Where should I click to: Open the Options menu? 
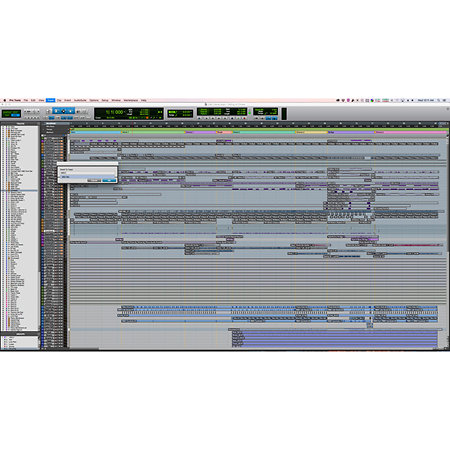[94, 100]
